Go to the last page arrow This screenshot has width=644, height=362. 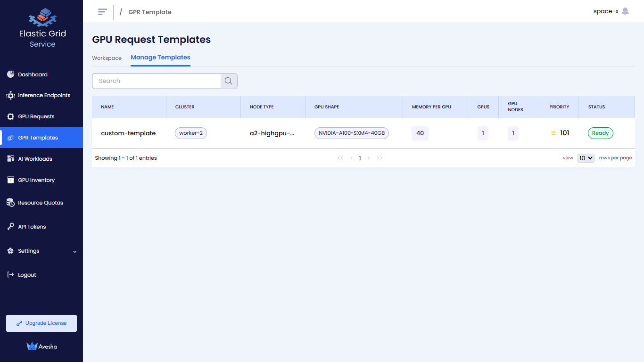380,158
